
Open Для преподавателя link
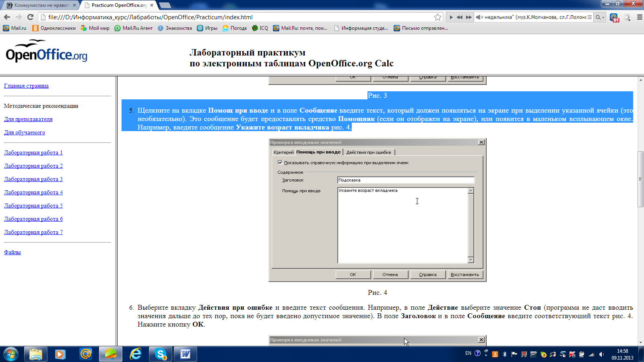pos(28,119)
